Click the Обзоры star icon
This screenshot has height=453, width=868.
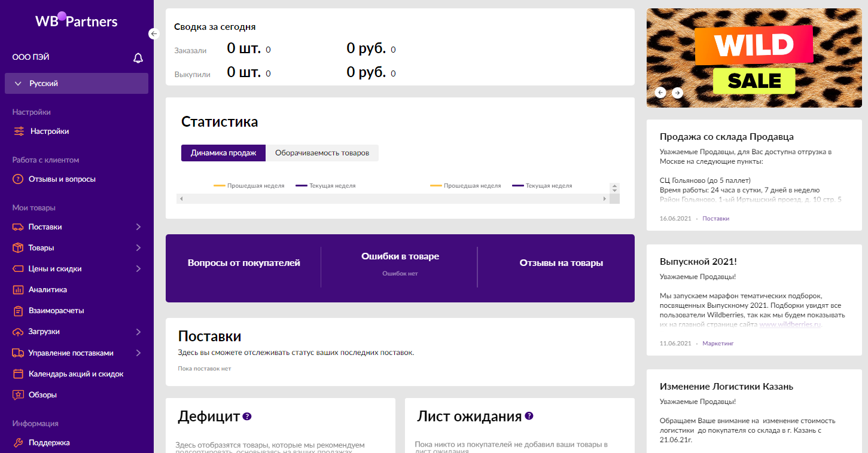(18, 395)
